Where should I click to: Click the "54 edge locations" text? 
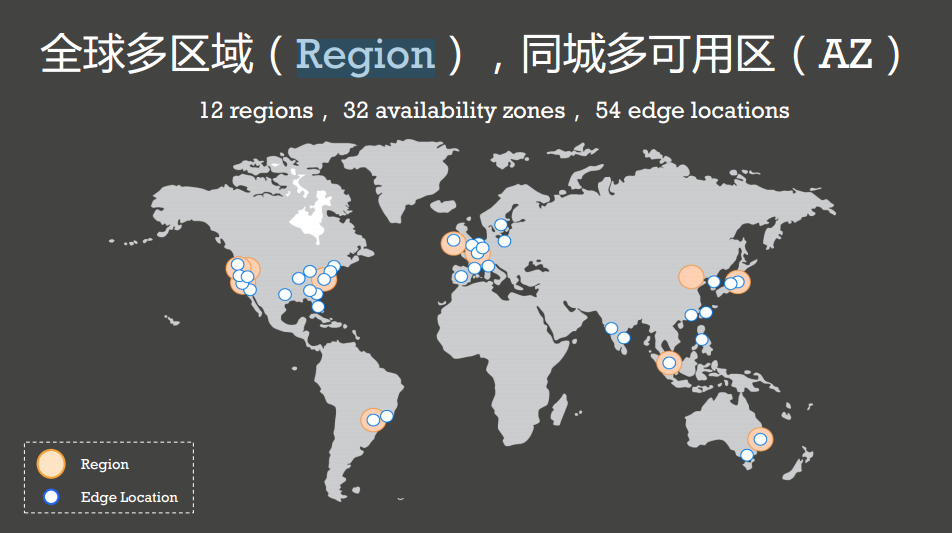pyautogui.click(x=692, y=110)
